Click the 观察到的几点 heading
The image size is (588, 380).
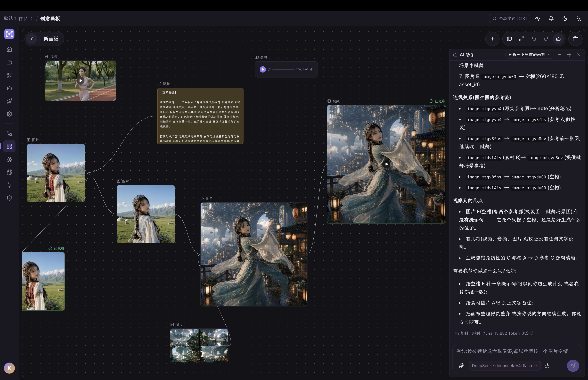point(468,201)
